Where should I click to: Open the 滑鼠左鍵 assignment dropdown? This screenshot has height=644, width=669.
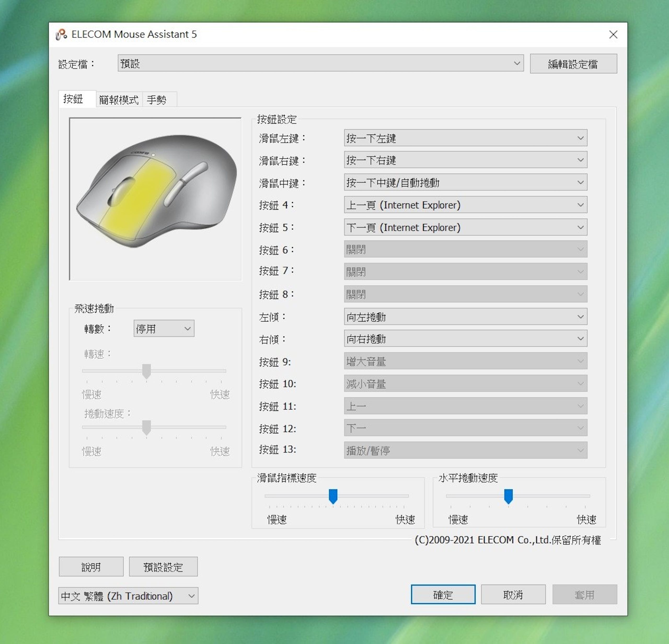pyautogui.click(x=465, y=138)
